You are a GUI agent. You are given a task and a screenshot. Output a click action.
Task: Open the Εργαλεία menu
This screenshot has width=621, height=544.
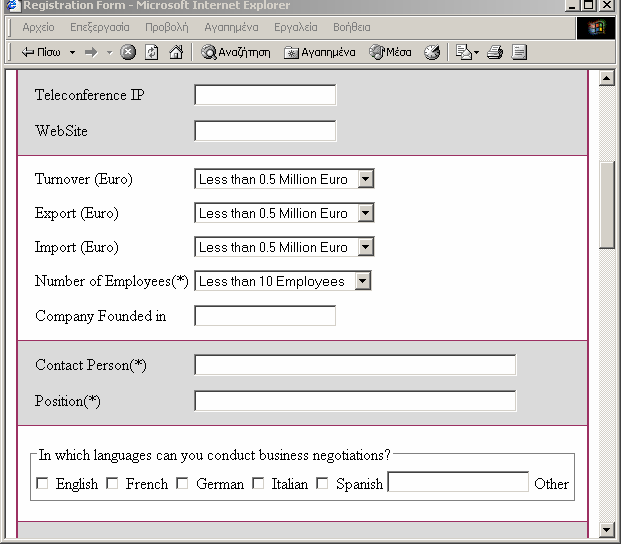[x=296, y=27]
